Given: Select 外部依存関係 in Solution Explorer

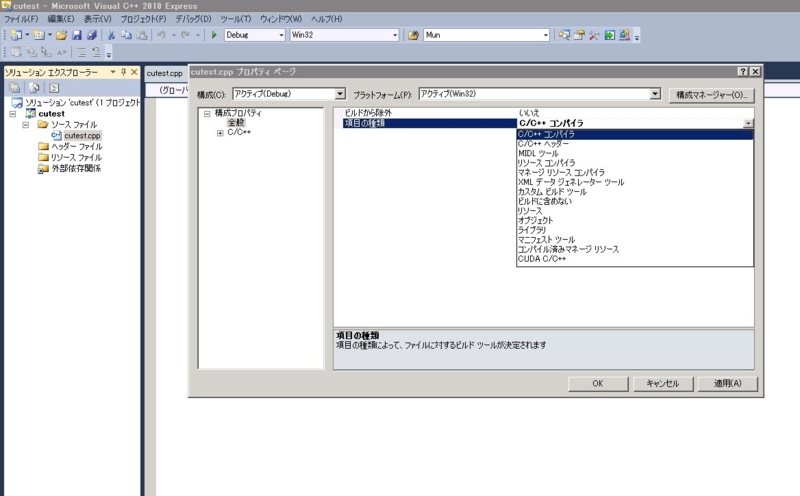Looking at the screenshot, I should pyautogui.click(x=76, y=168).
